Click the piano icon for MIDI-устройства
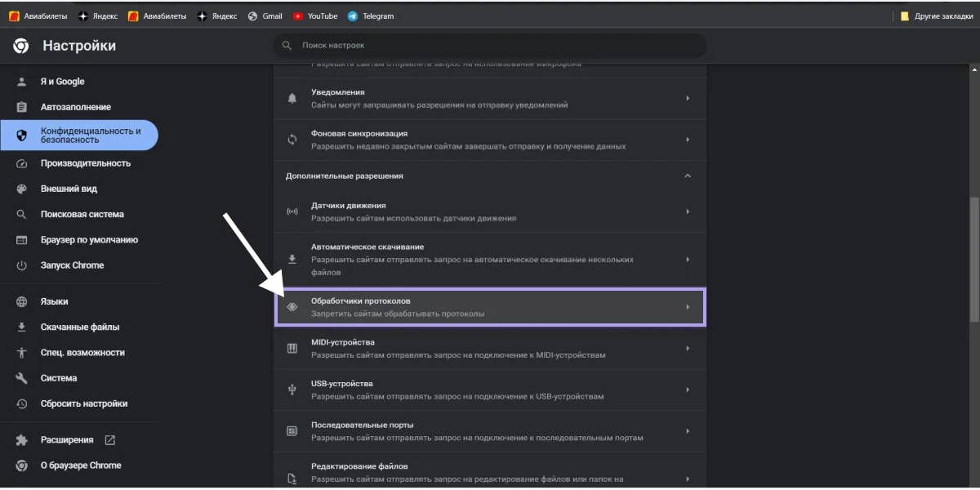 click(x=292, y=348)
